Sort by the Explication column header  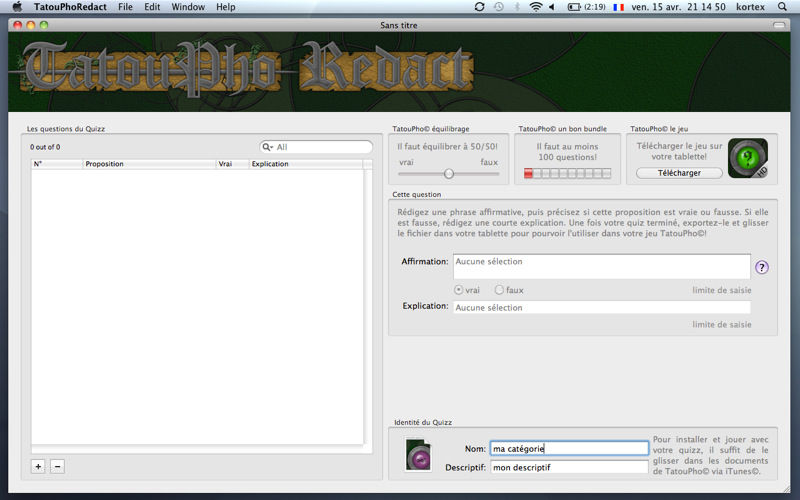(x=306, y=164)
